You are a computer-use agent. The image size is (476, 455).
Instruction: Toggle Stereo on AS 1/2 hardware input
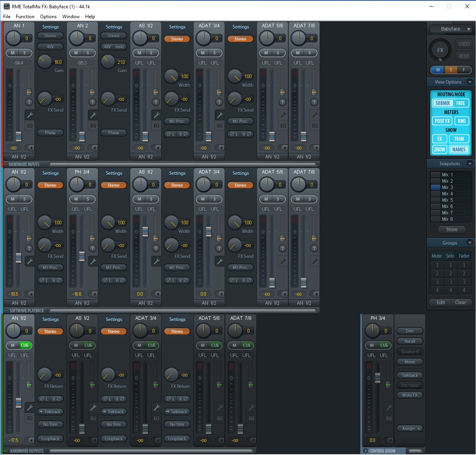pyautogui.click(x=177, y=39)
